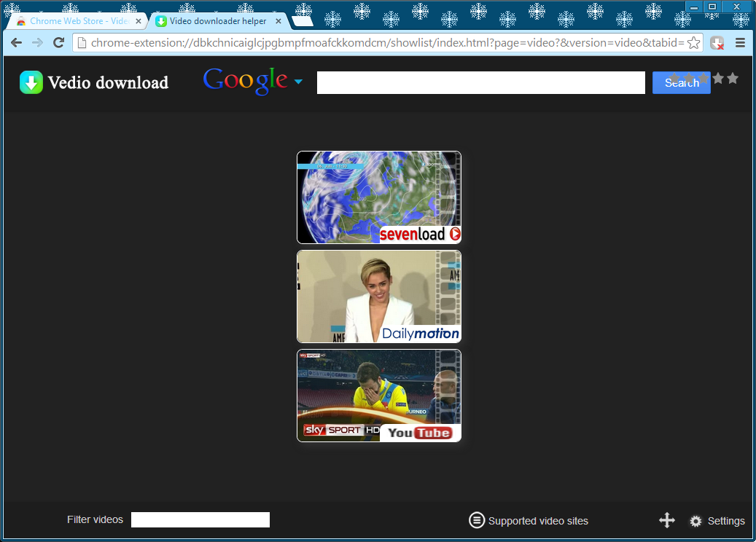
Task: Close the Video downloader helper tab
Action: pyautogui.click(x=278, y=21)
